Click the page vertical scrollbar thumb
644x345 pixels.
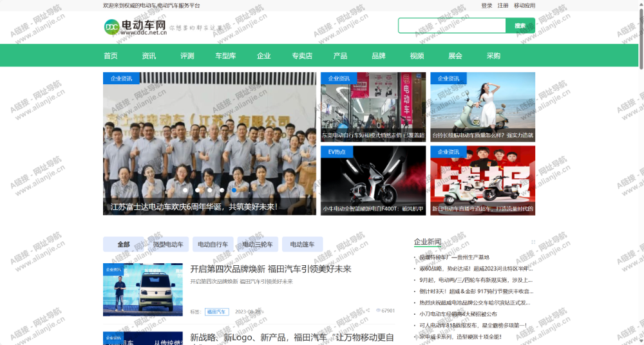click(641, 38)
